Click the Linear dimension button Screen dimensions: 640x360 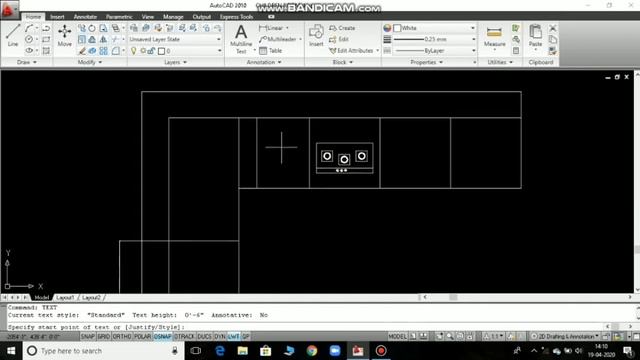(x=271, y=28)
